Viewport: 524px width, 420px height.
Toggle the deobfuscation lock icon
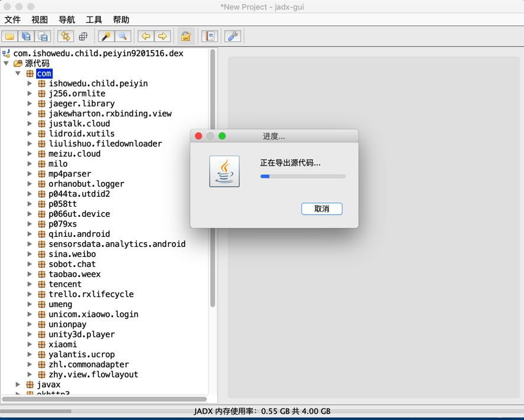coord(186,36)
